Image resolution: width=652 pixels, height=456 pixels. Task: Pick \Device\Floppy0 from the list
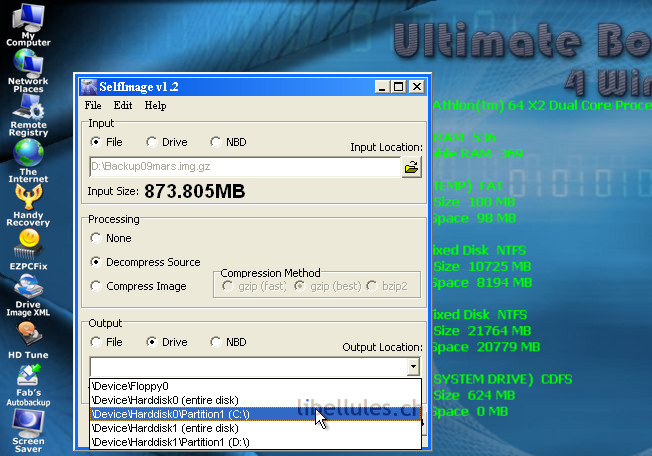[x=256, y=386]
